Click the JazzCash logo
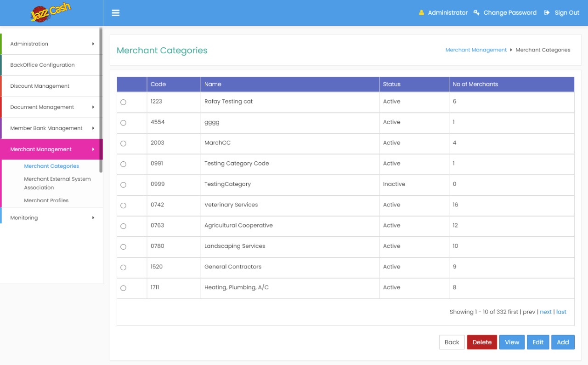This screenshot has height=365, width=588. coord(51,12)
